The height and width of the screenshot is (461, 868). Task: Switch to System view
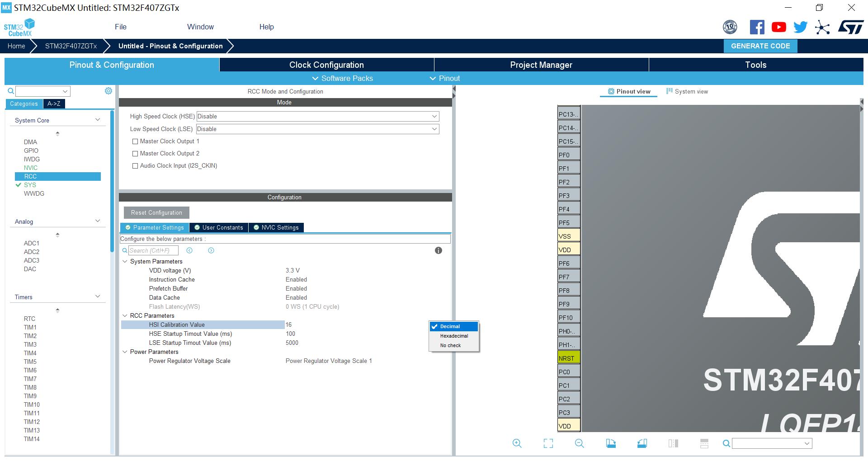coord(687,92)
